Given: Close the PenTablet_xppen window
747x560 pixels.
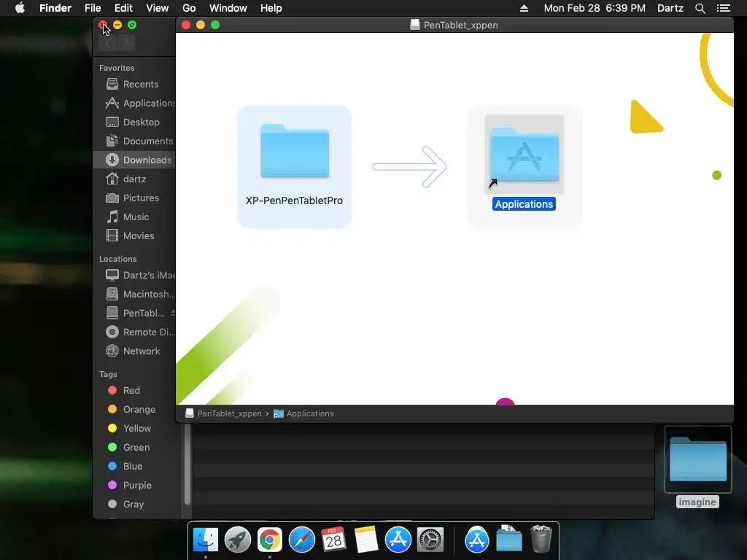Looking at the screenshot, I should [186, 25].
